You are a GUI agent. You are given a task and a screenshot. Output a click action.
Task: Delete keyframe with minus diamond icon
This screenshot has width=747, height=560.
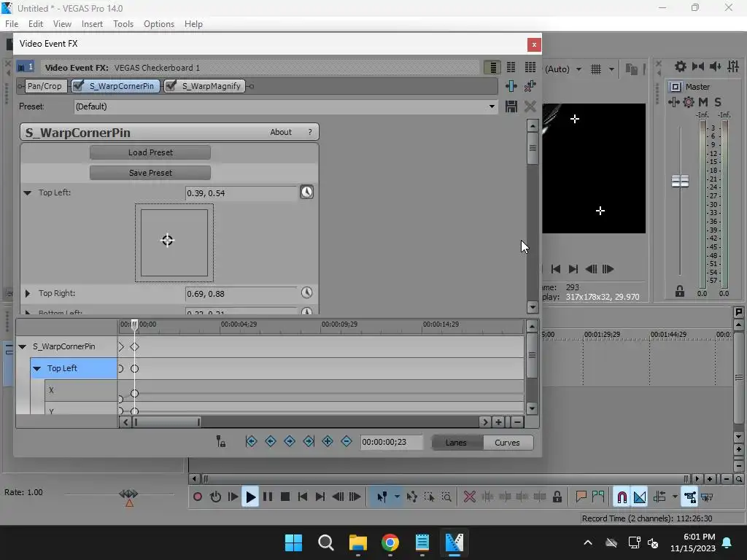pyautogui.click(x=347, y=441)
